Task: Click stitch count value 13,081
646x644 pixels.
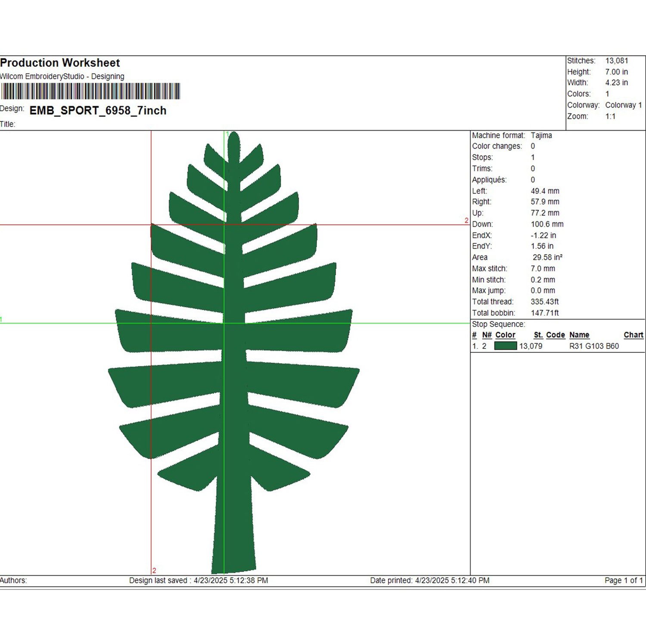Action: [x=617, y=61]
